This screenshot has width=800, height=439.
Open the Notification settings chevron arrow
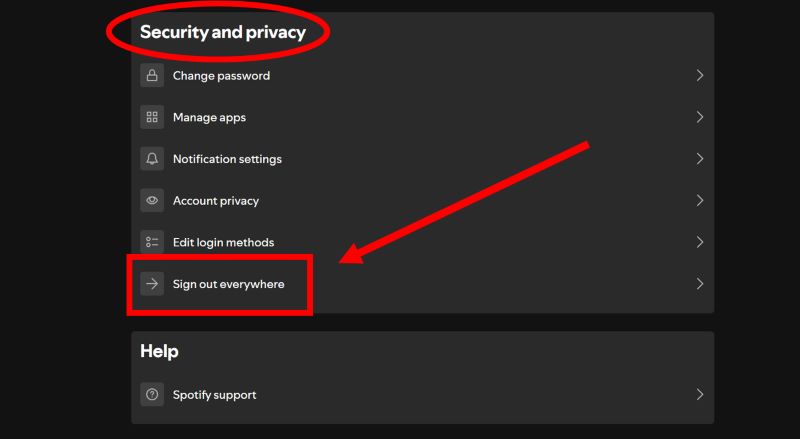coord(699,159)
